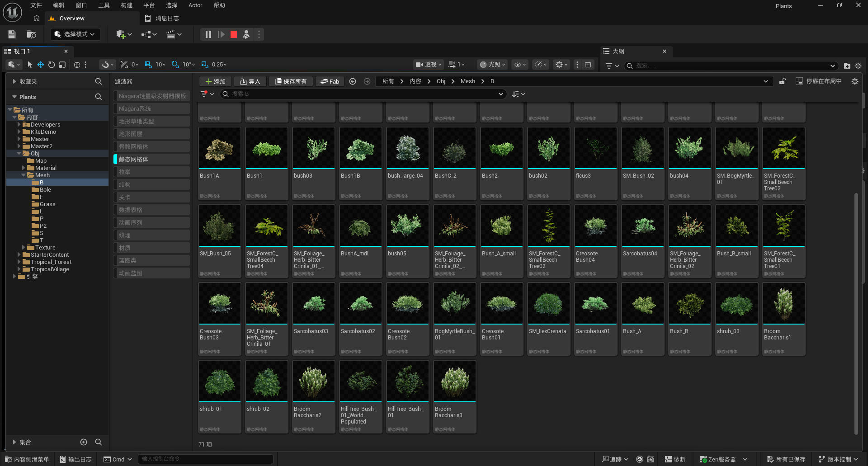Screen dimensions: 868x466
Task: Stop the play session with the red square
Action: [x=234, y=34]
